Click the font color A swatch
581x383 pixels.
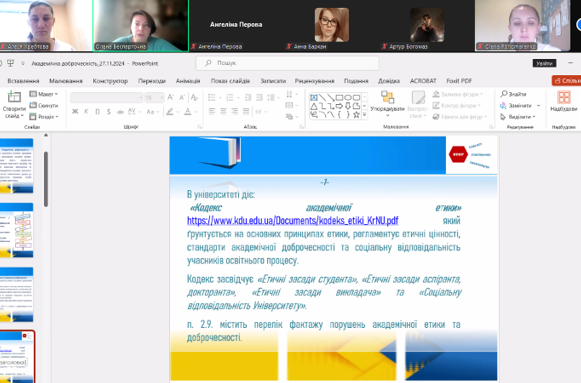(x=188, y=111)
